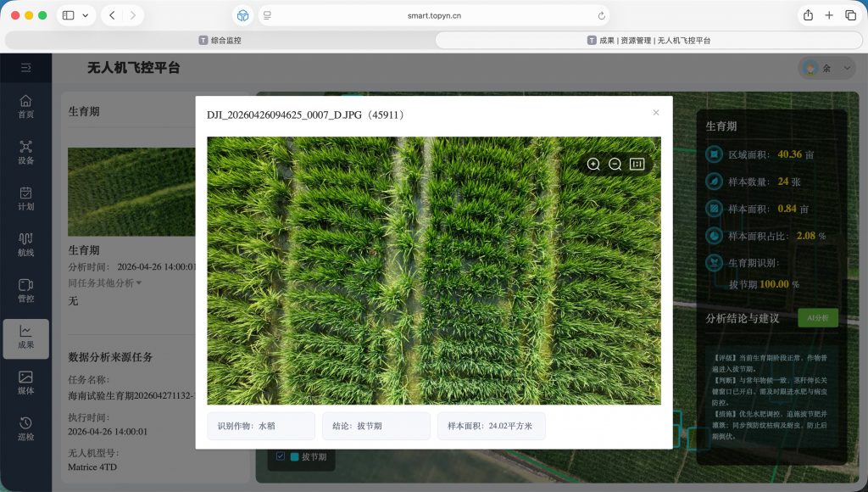Image resolution: width=868 pixels, height=492 pixels.
Task: Open the user account dropdown 余
Action: [826, 68]
